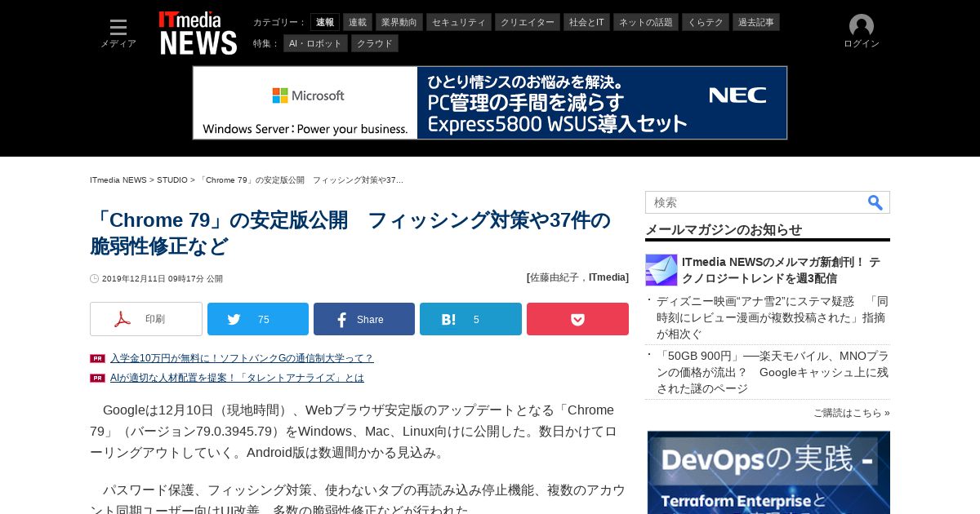Click the publish date 2019年12月11日
980x514 pixels.
click(162, 278)
